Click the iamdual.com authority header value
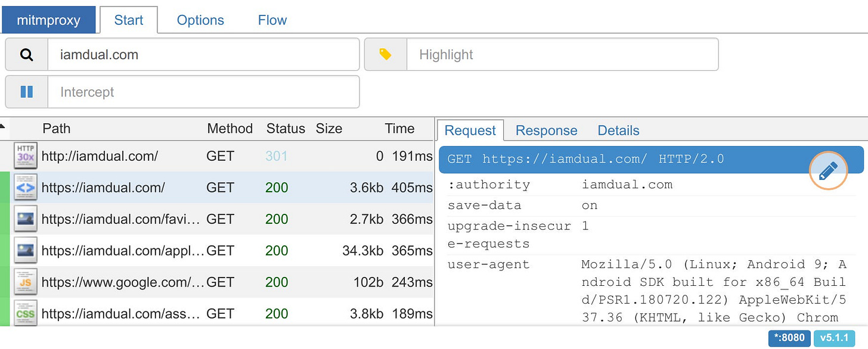 tap(627, 185)
